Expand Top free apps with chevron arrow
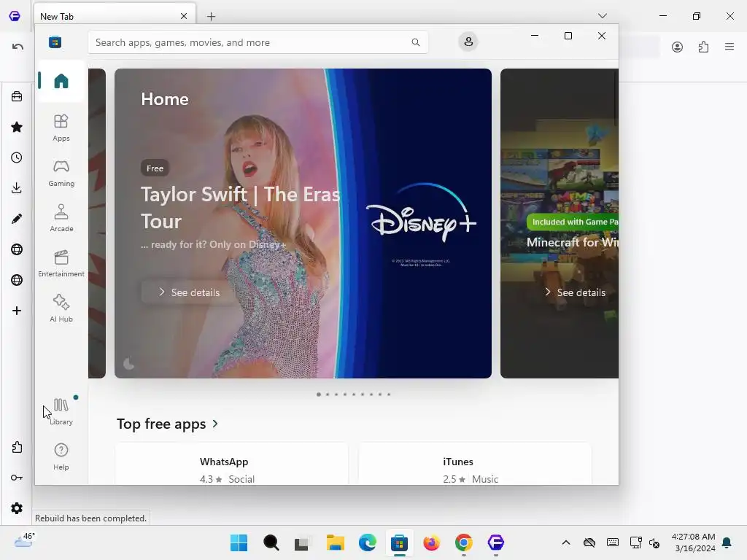 (215, 424)
